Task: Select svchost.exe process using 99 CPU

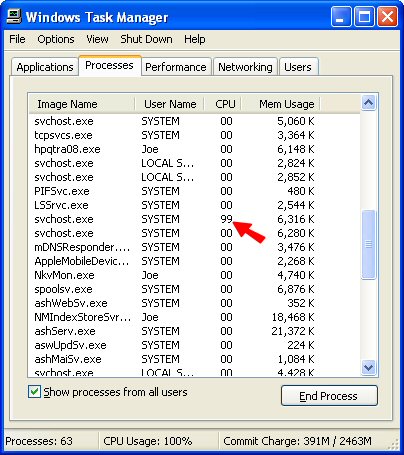Action: coord(175,219)
